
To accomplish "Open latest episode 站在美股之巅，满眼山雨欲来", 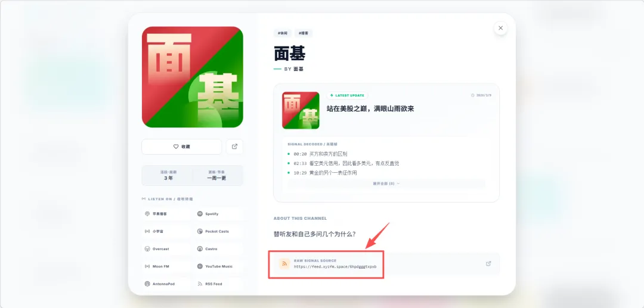I will (x=370, y=108).
